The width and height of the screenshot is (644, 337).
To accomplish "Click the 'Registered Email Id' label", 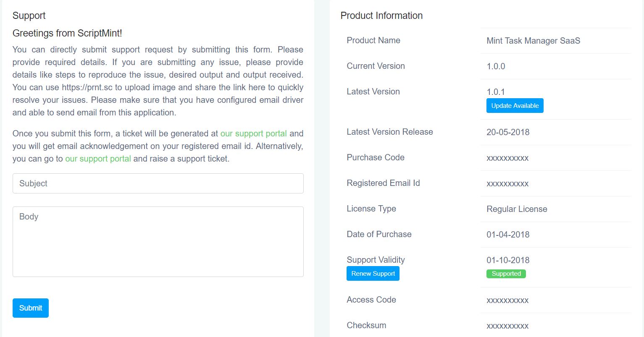I will pos(384,183).
